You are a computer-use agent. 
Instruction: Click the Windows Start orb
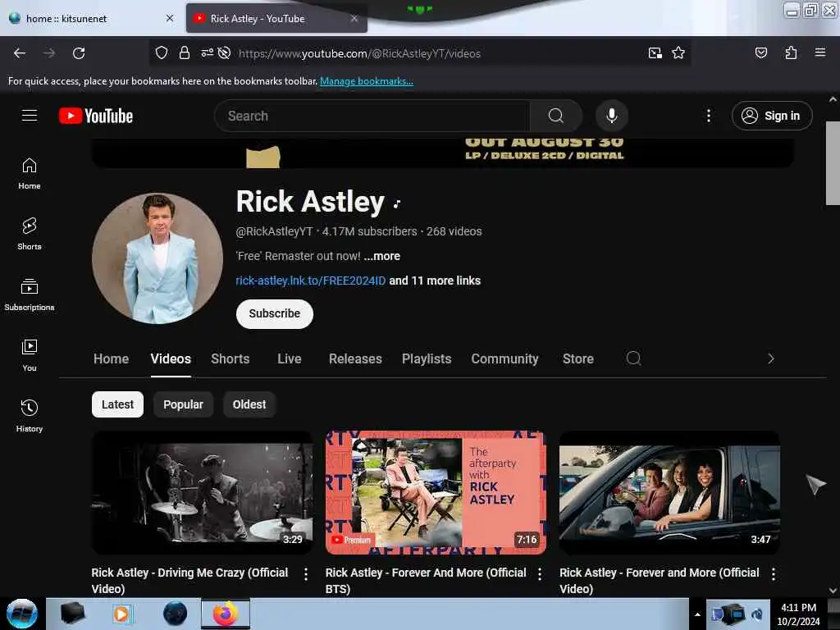tap(22, 614)
